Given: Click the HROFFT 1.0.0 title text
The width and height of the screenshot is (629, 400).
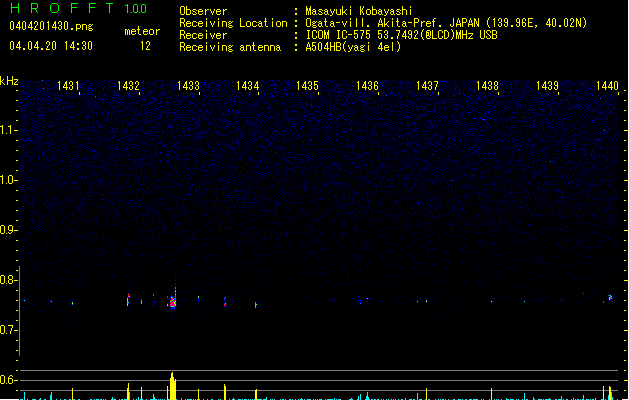Looking at the screenshot, I should coord(79,8).
